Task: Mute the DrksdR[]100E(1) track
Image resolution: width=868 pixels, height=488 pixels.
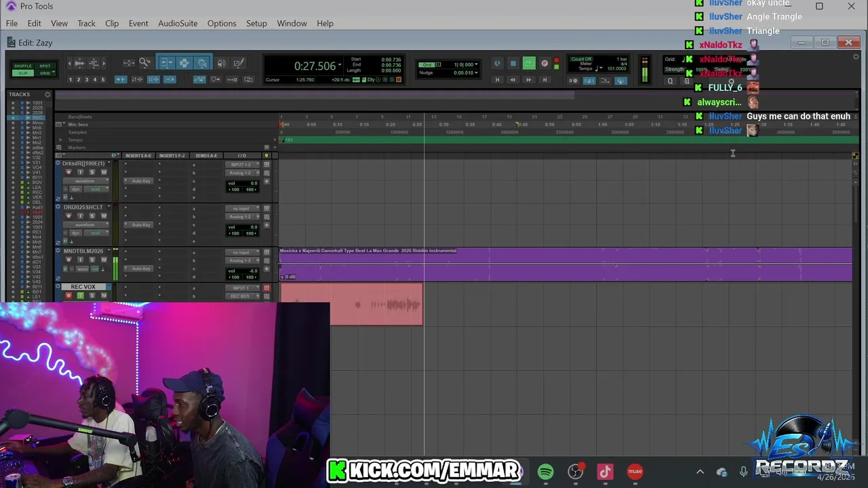Action: 104,172
